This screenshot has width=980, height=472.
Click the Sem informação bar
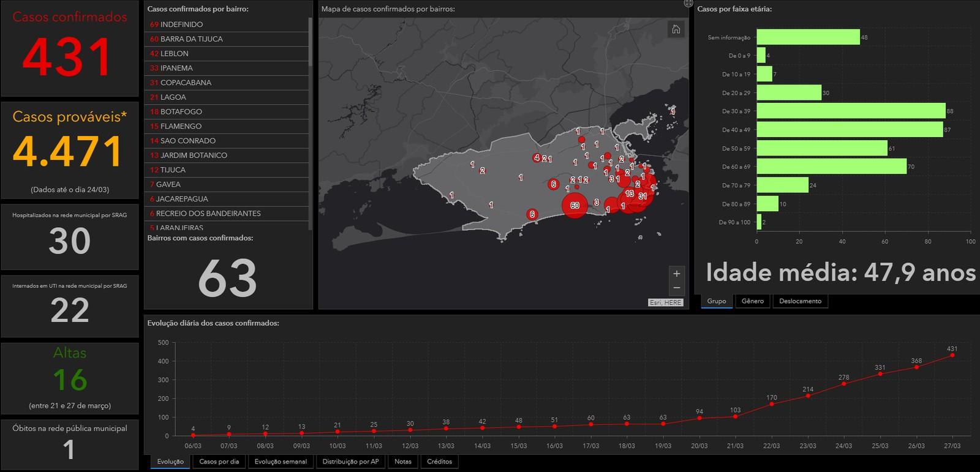point(808,37)
